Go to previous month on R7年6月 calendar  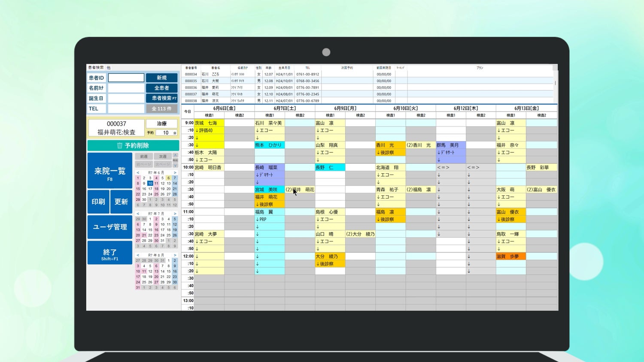pos(138,172)
